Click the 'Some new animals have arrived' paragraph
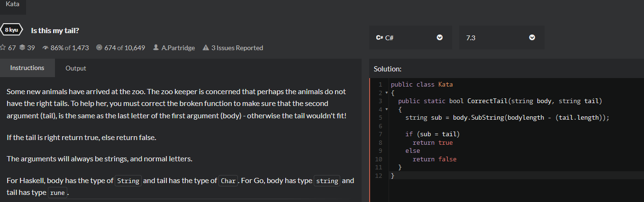Viewport: 644px width, 202px height. pos(177,103)
